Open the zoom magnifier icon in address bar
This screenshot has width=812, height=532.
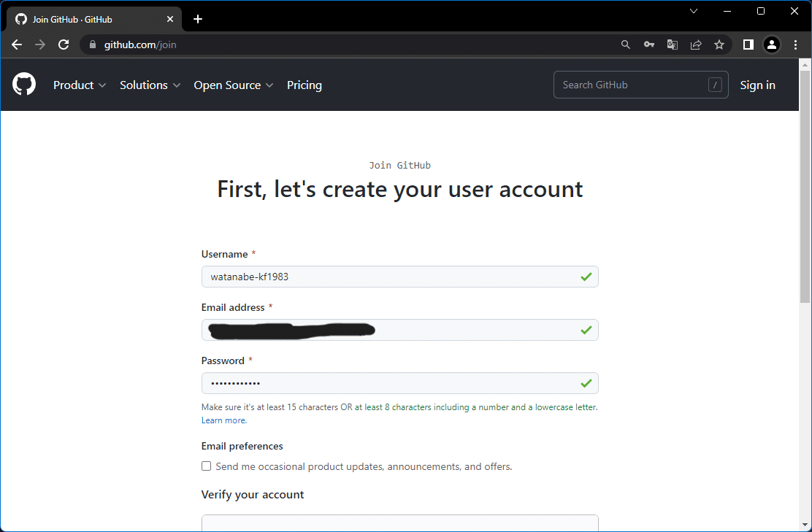pos(626,45)
